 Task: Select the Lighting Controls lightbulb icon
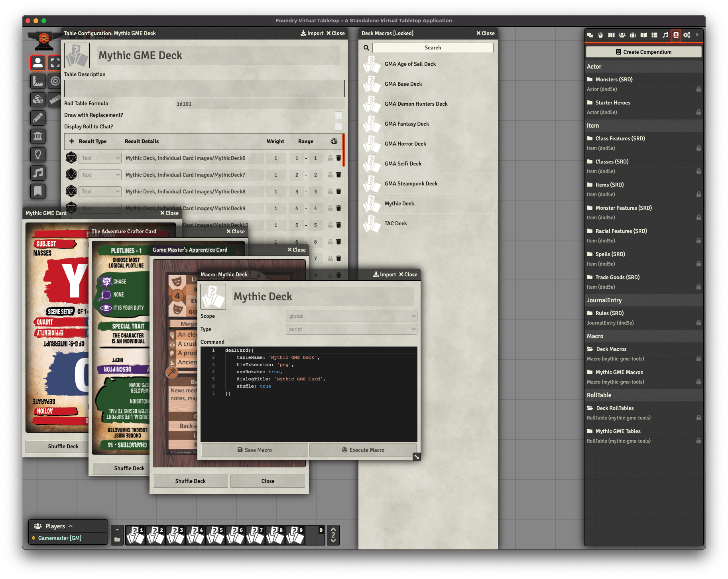pyautogui.click(x=38, y=155)
